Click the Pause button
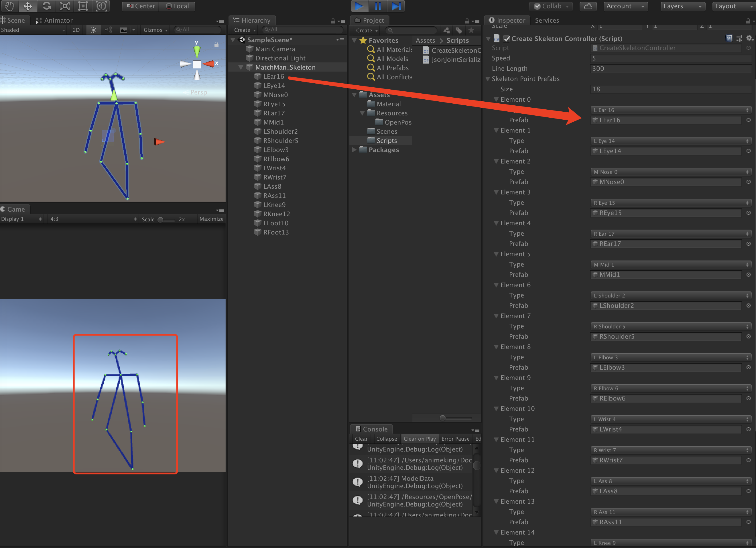The image size is (756, 548). (x=378, y=6)
